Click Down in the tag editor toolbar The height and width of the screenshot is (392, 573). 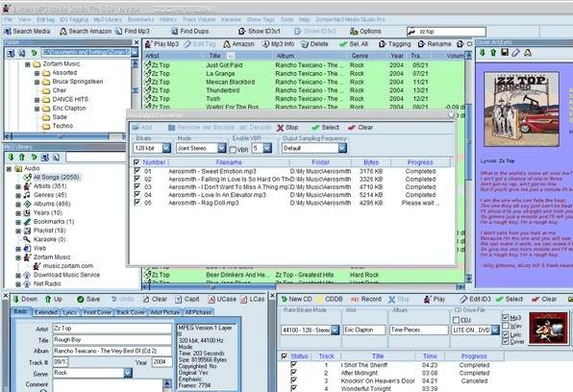click(x=25, y=299)
